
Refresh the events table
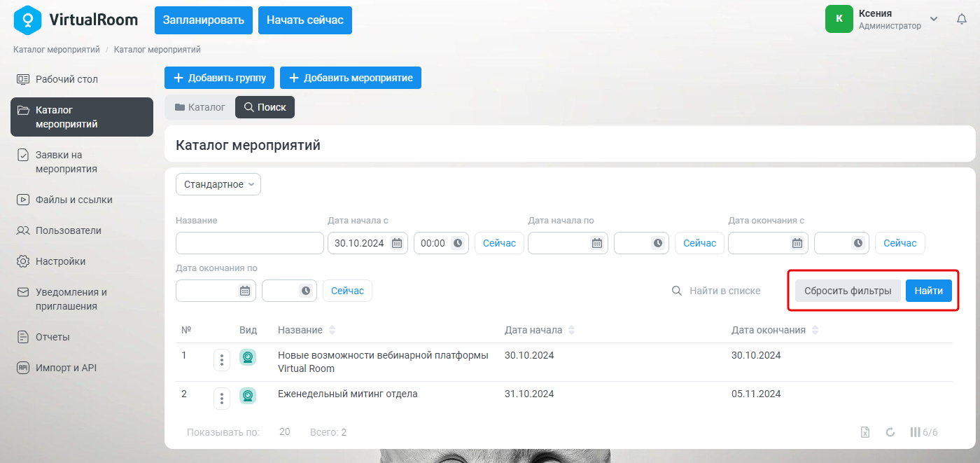890,432
